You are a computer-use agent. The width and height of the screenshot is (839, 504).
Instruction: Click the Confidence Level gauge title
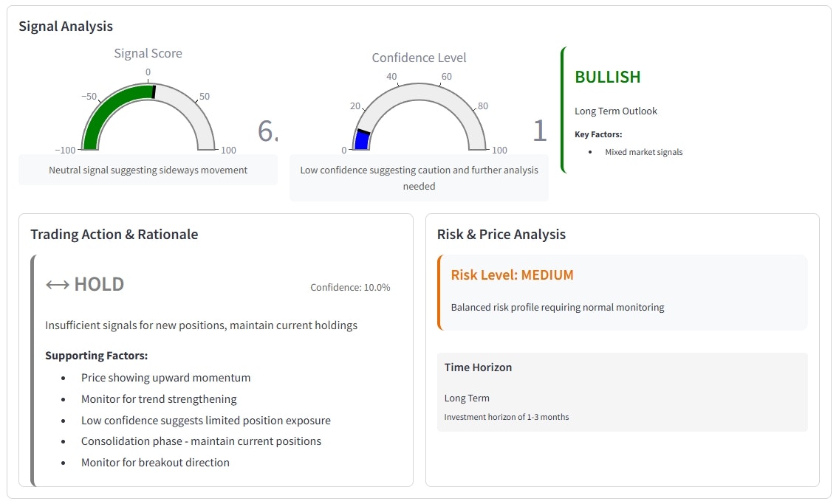419,58
